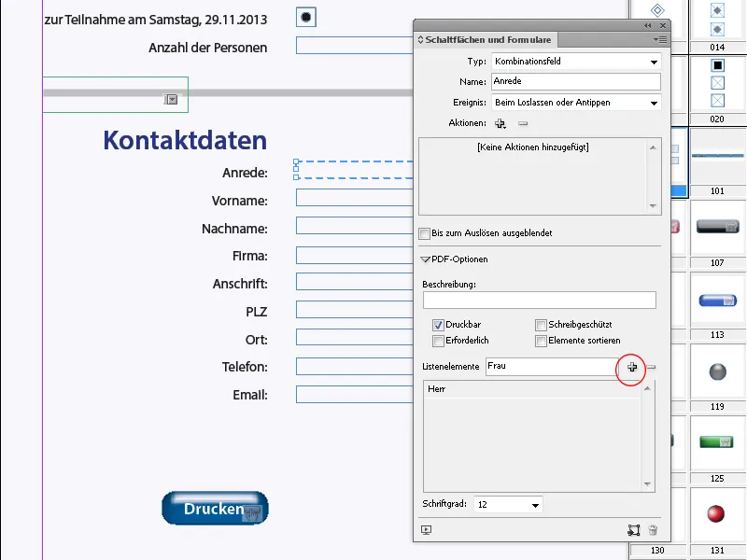Screen dimensions: 747x560
Task: Click the preview spread icon at panel bottom
Action: 427,530
